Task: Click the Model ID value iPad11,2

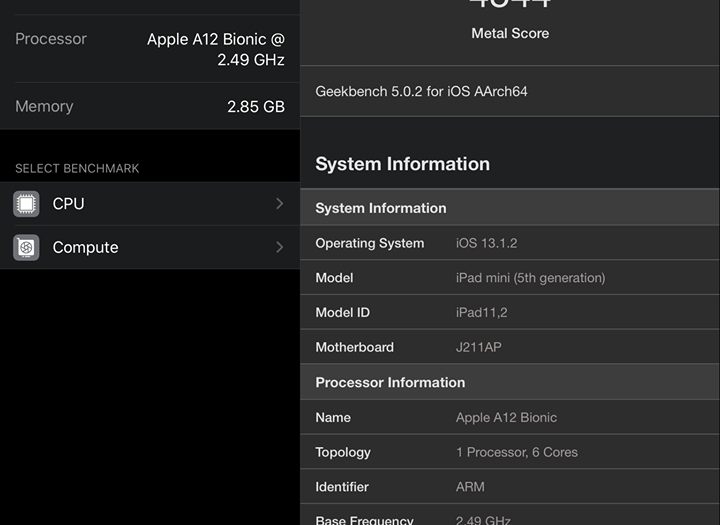Action: coord(481,313)
